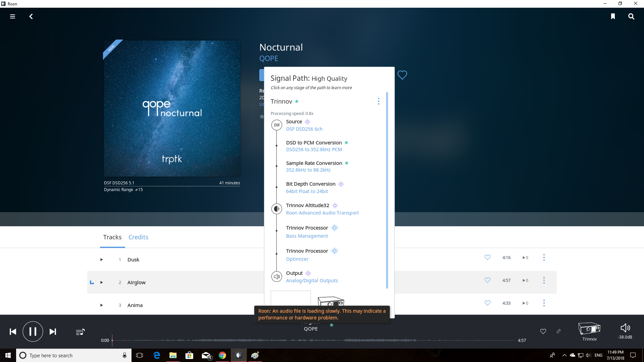Screen dimensions: 644x362
Task: Click the taskbar search field
Action: click(73, 355)
